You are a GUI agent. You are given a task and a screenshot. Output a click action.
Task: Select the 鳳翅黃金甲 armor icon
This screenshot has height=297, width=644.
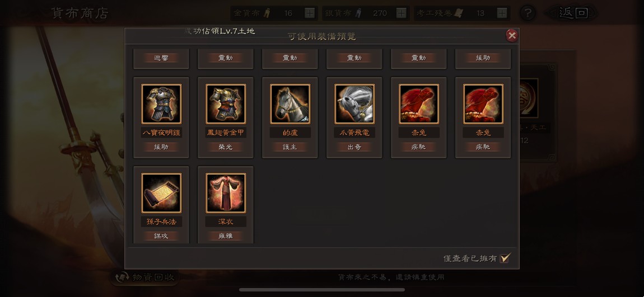click(x=226, y=104)
